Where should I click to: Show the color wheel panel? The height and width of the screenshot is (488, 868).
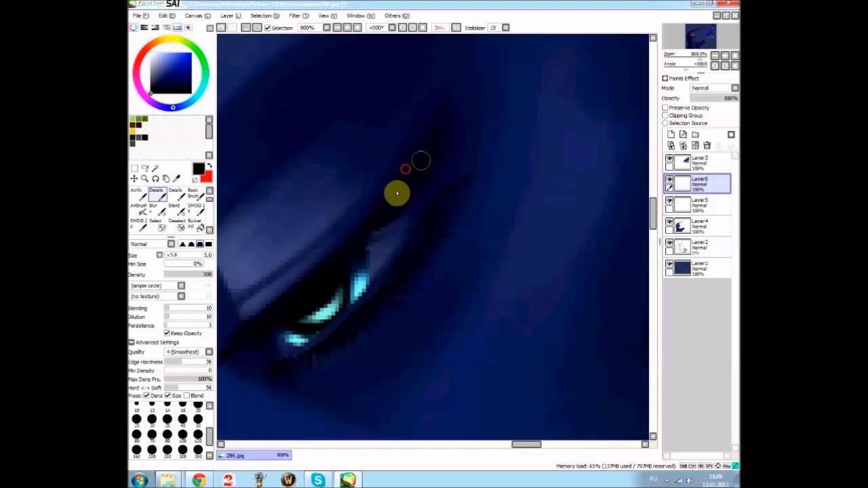pos(134,27)
